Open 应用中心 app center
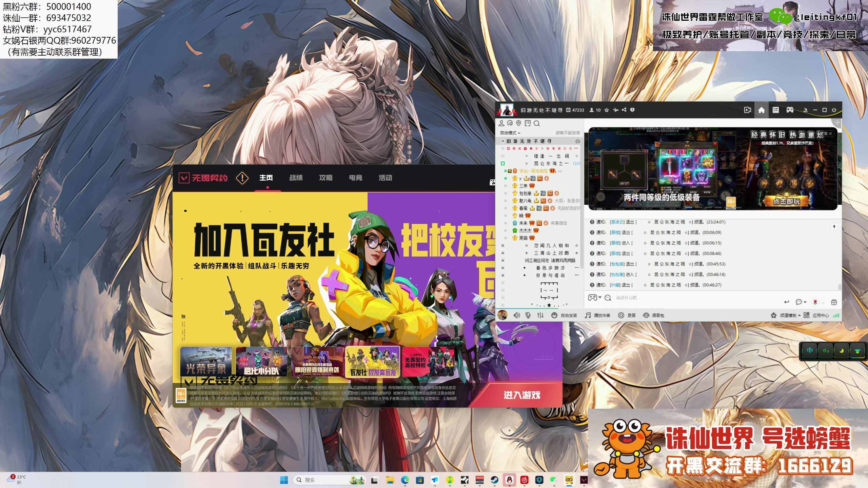Viewport: 868px width, 488px height. 816,316
